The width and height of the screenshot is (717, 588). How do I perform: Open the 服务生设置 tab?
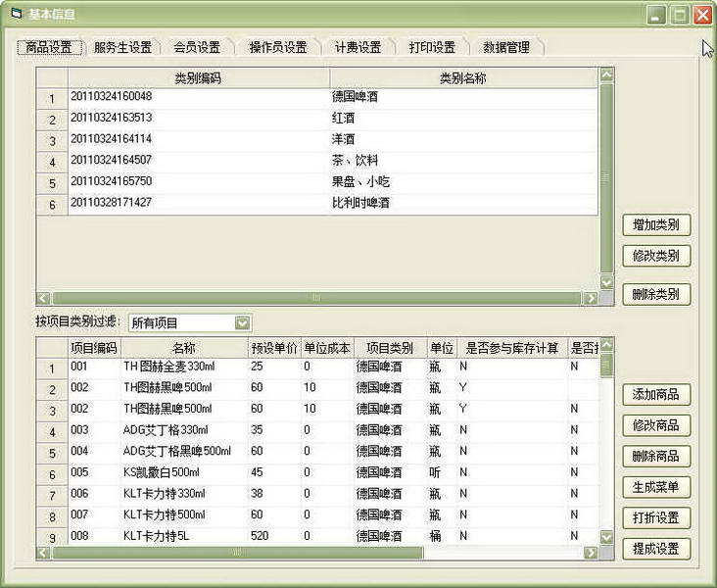click(122, 47)
